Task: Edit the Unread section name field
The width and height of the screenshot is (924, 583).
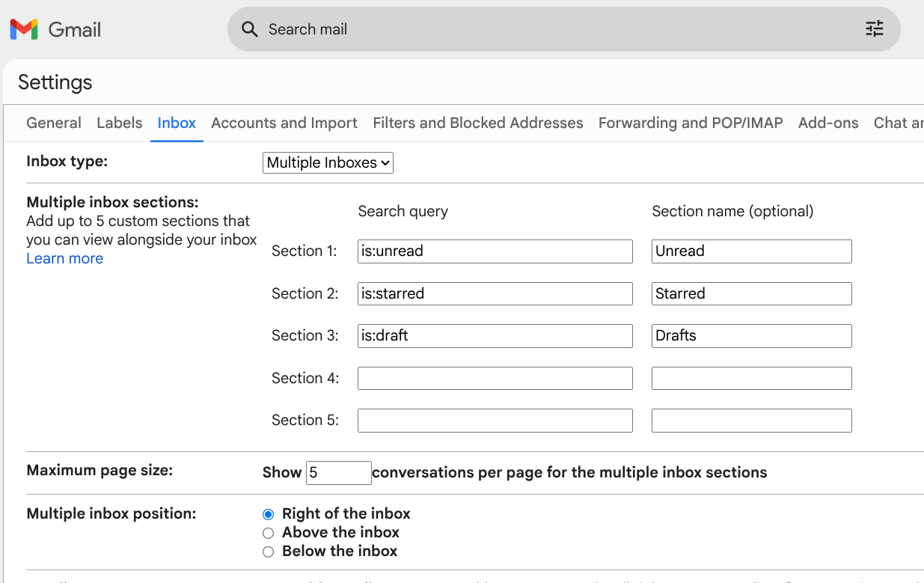Action: coord(752,251)
